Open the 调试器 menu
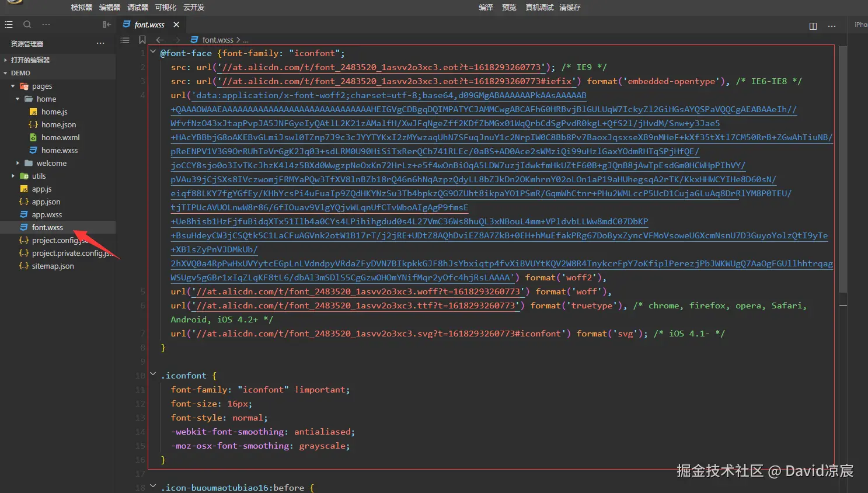Image resolution: width=868 pixels, height=493 pixels. (138, 8)
